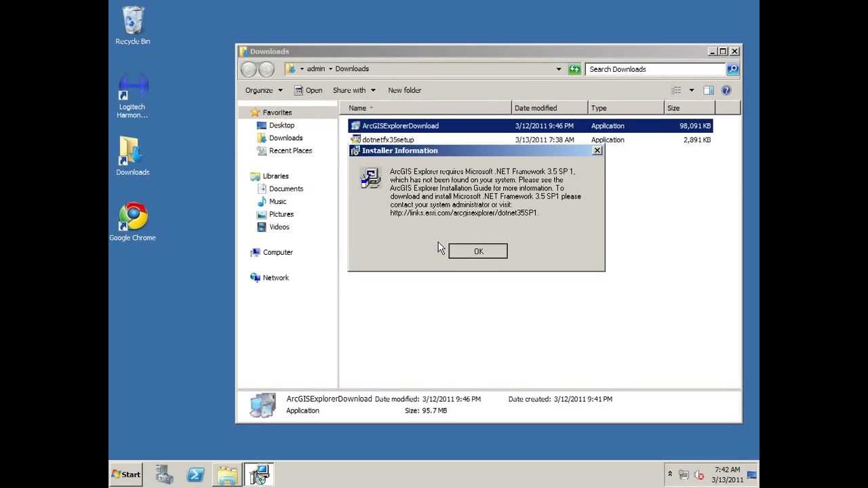868x488 pixels.
Task: Select Recent Places in Favorites
Action: coord(284,151)
